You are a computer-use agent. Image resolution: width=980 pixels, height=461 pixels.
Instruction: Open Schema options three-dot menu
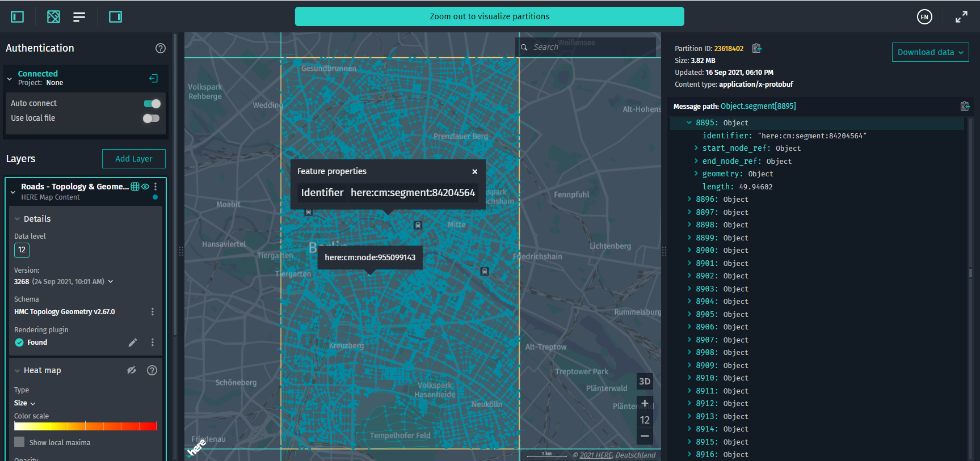click(x=152, y=312)
